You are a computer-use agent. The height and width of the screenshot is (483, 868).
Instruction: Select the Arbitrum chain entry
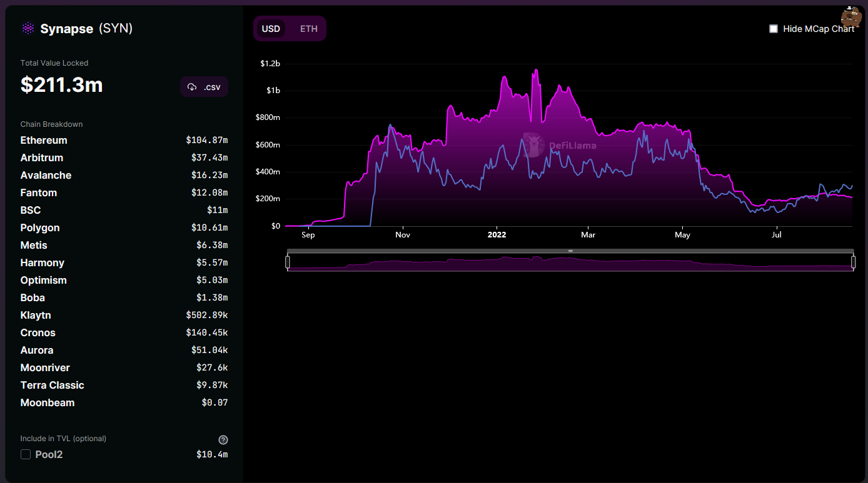pyautogui.click(x=42, y=158)
